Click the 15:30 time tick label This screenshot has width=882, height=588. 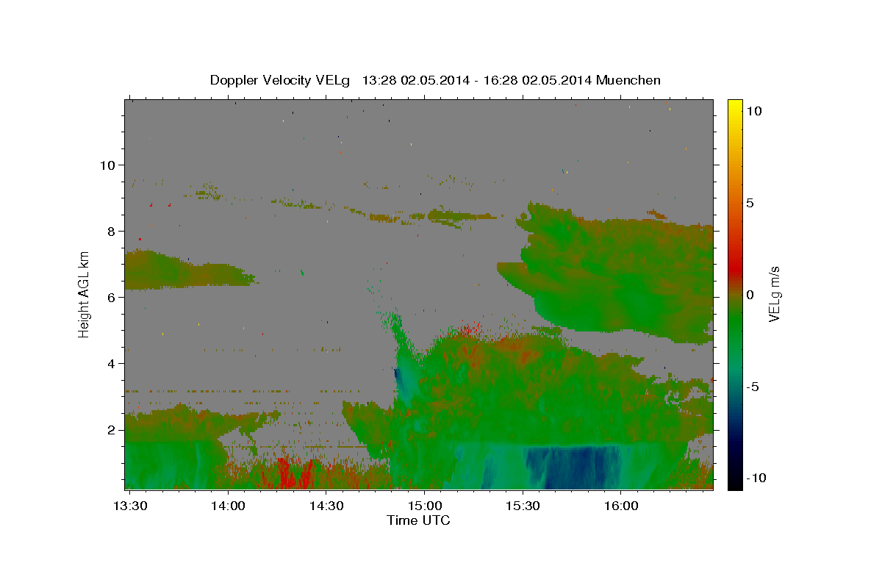tap(522, 506)
